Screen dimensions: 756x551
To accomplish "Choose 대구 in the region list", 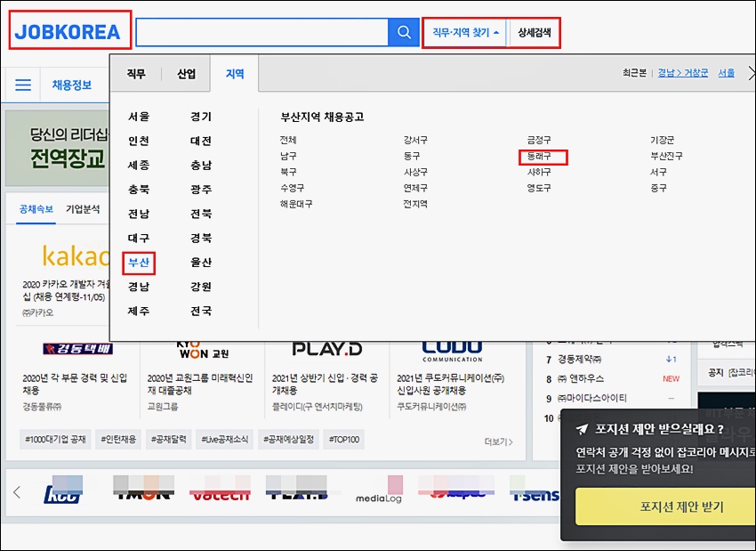I will click(x=139, y=238).
